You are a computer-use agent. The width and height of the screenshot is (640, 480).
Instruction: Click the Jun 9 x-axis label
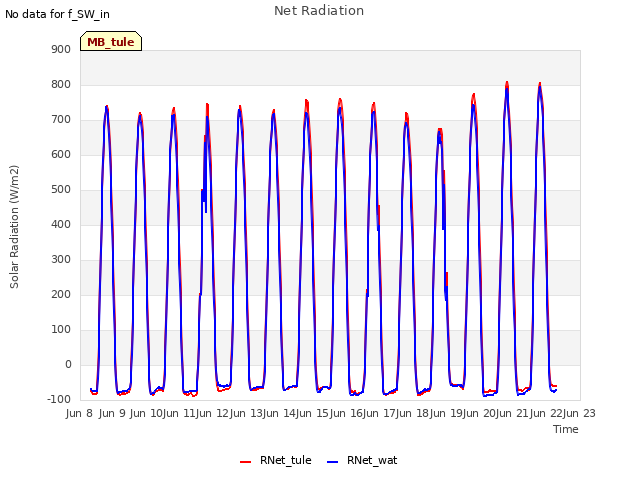click(112, 413)
